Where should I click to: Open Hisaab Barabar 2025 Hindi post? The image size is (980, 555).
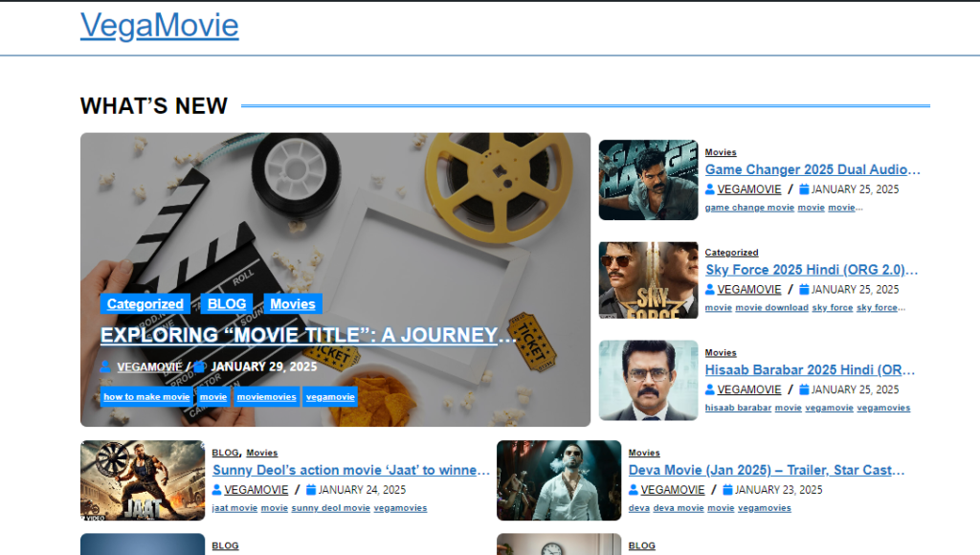[810, 370]
